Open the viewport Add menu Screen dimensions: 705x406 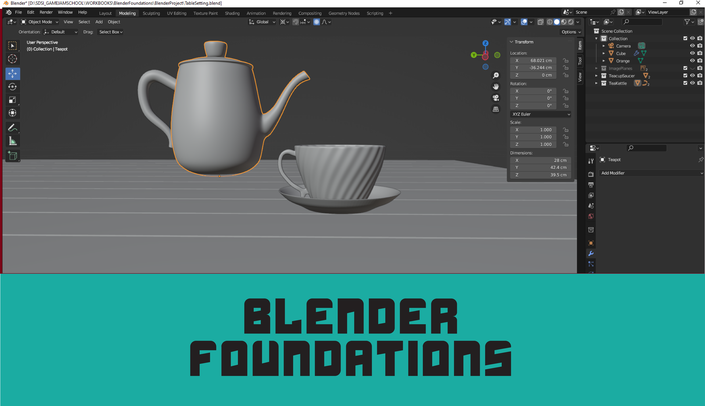click(99, 22)
